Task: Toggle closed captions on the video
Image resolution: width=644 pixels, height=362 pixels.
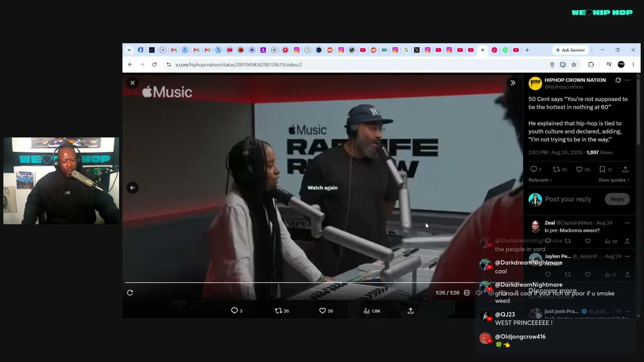Action: 467,293
